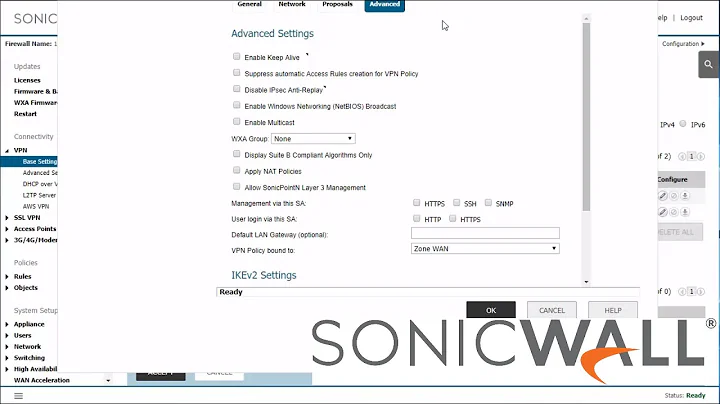720x404 pixels.
Task: Click Restart in sidebar
Action: (x=25, y=114)
